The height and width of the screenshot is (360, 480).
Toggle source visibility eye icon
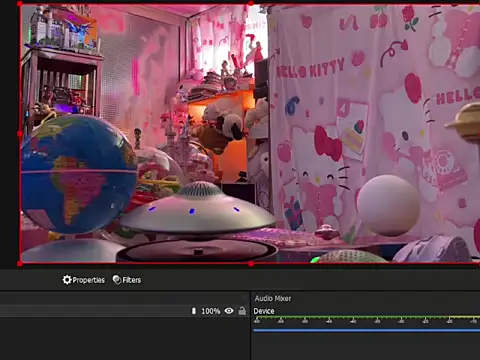tap(229, 311)
